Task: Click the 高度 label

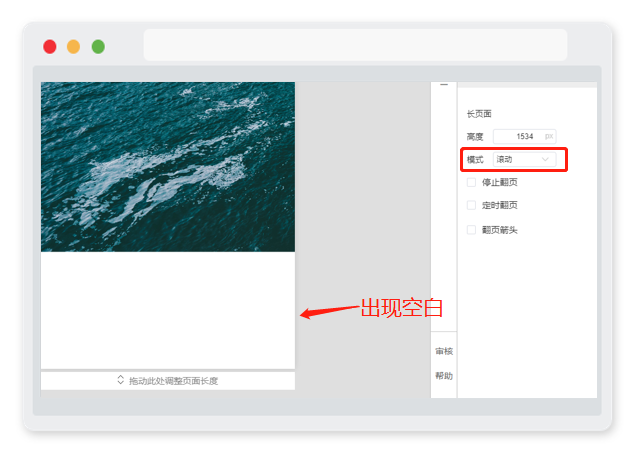Action: click(475, 137)
